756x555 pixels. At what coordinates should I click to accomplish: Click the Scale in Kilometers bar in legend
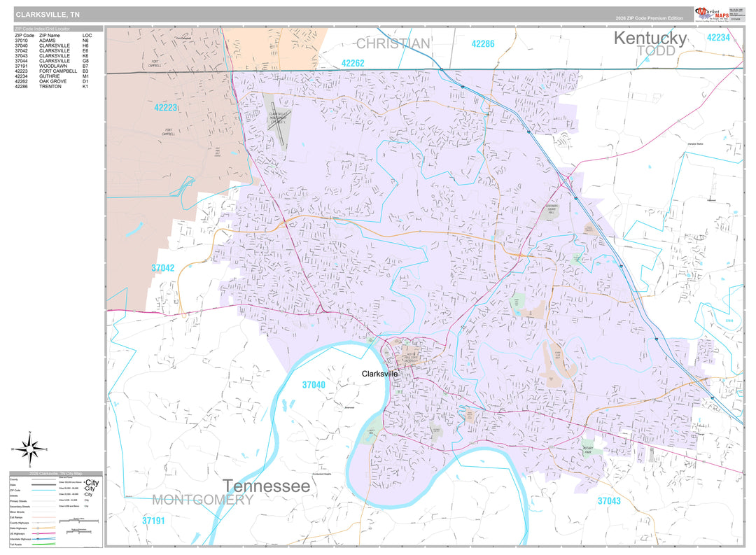coord(78,532)
